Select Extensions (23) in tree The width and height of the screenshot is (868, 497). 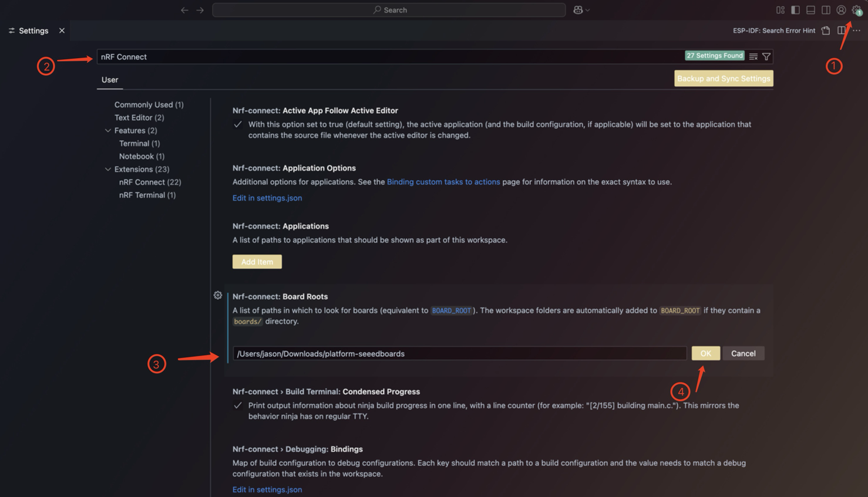142,169
